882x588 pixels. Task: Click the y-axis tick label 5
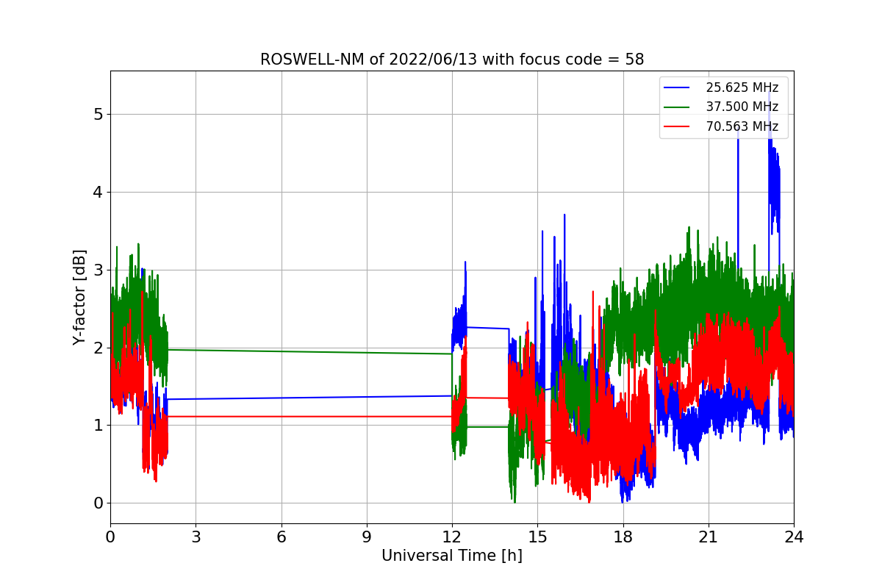point(98,115)
